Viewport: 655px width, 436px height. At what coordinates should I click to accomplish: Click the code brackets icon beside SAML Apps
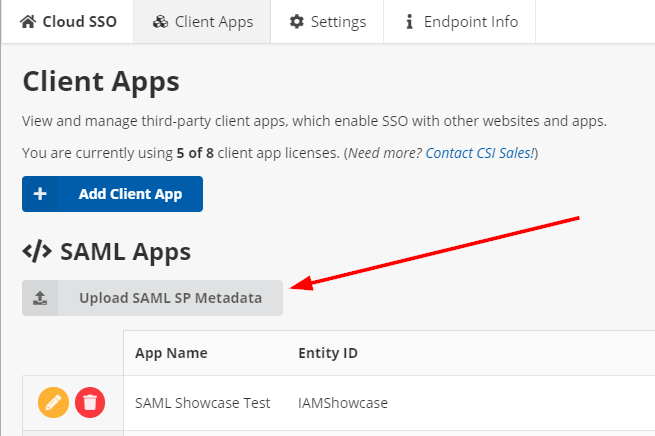[37, 251]
